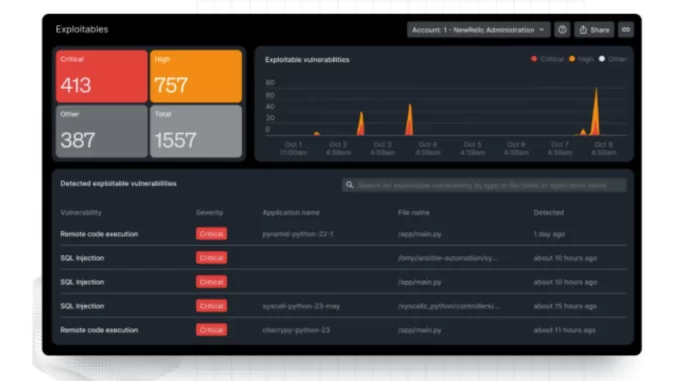The width and height of the screenshot is (678, 381).
Task: Toggle the High legend series
Action: tap(581, 59)
